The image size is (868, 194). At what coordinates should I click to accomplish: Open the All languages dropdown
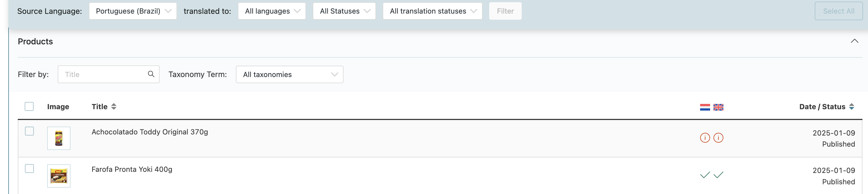tap(272, 11)
